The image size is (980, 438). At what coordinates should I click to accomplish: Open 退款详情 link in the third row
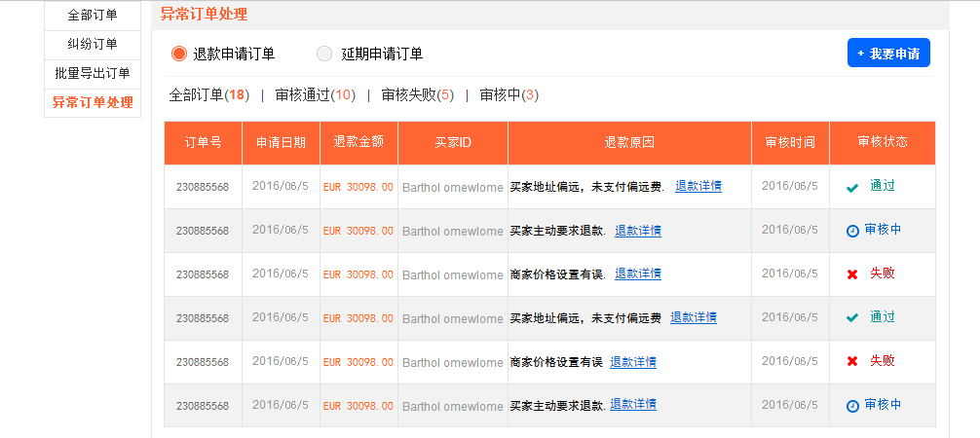(638, 274)
